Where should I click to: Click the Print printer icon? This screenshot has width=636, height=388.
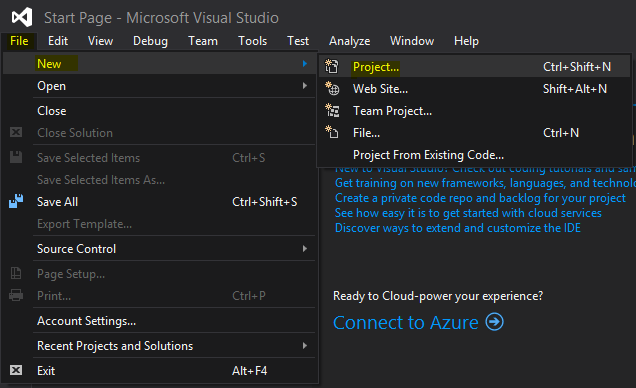coord(16,295)
